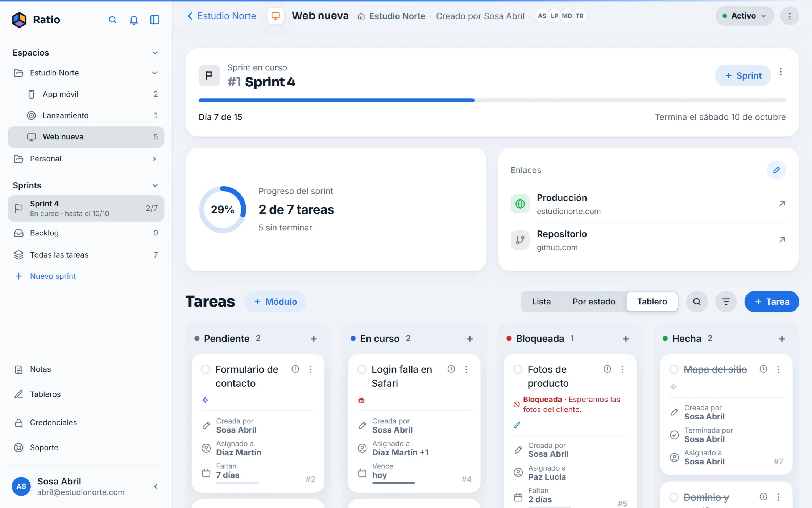The image size is (812, 508).
Task: Expand the Personal folder
Action: tap(154, 159)
